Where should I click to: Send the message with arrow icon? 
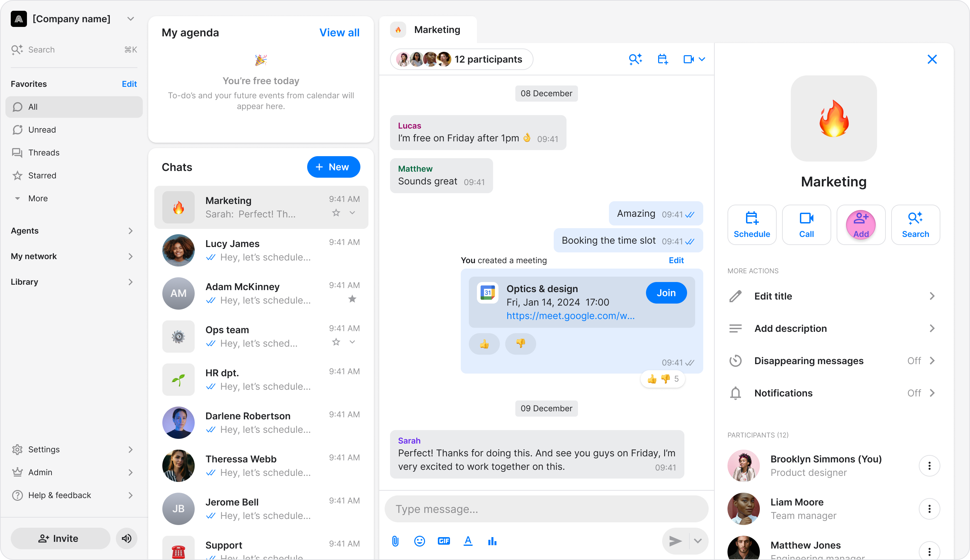pos(676,541)
